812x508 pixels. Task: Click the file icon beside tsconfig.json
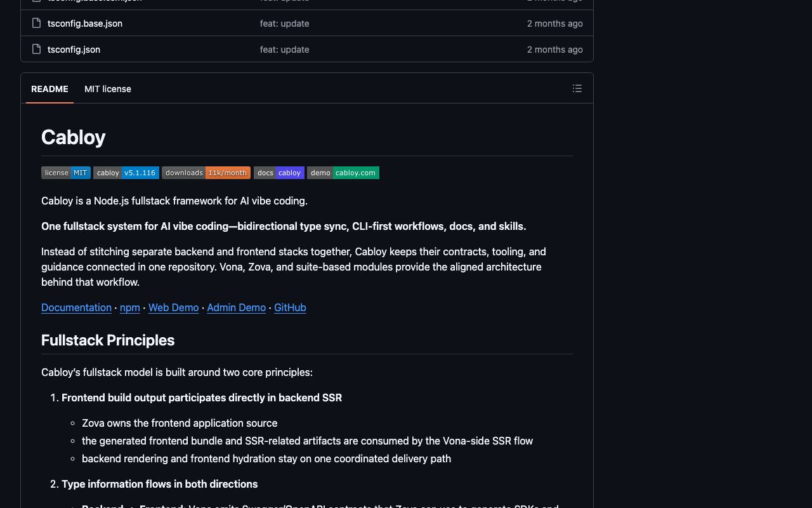click(x=37, y=50)
